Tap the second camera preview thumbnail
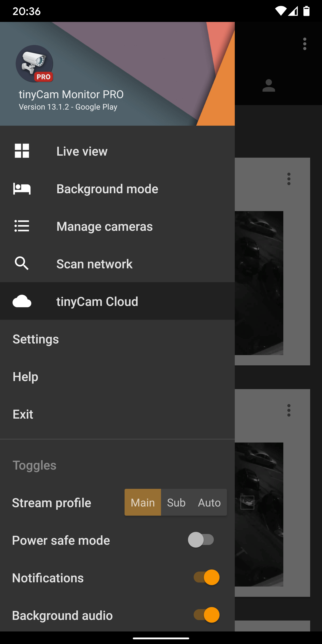Screen dimensions: 322x644 pyautogui.click(x=259, y=515)
